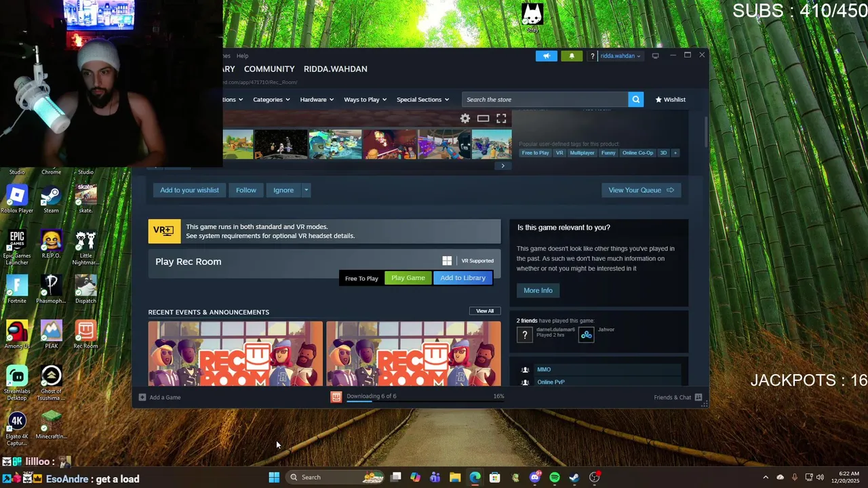Viewport: 868px width, 488px height.
Task: Follow the Rec Room game
Action: (246, 190)
